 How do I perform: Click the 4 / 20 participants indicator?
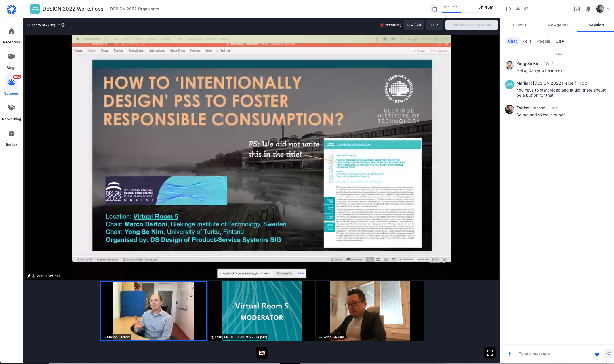pyautogui.click(x=414, y=25)
